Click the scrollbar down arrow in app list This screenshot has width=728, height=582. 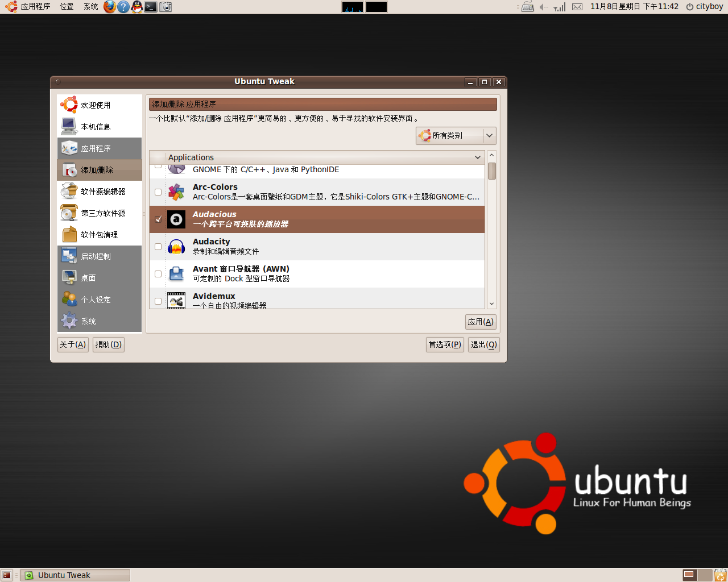492,304
